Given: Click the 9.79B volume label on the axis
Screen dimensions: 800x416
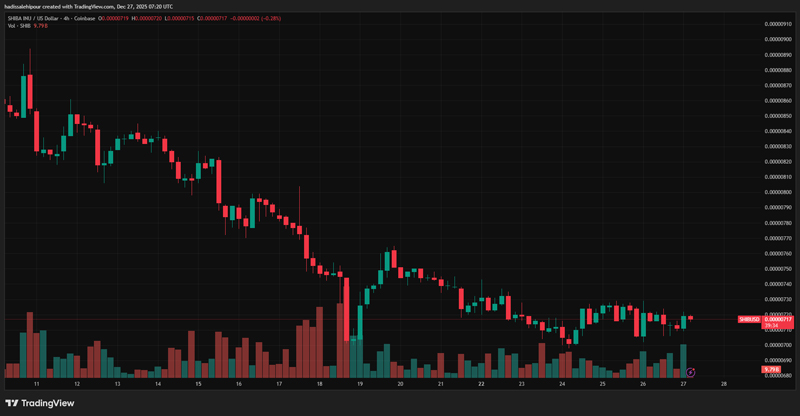Looking at the screenshot, I should pyautogui.click(x=771, y=370).
